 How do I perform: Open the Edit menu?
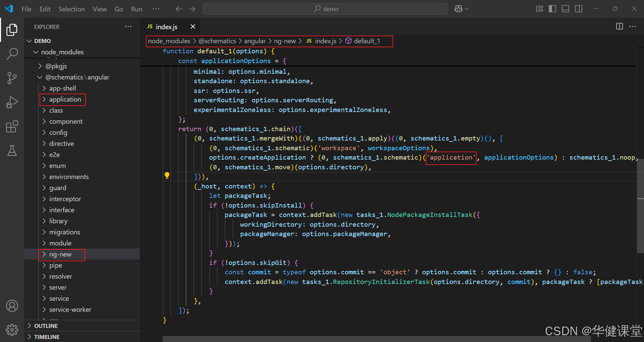point(45,9)
